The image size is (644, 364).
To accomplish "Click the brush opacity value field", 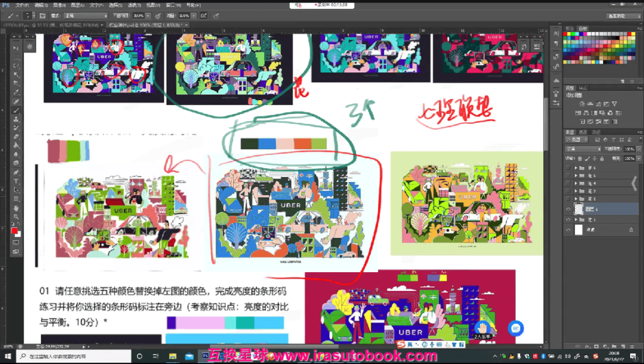I will point(138,16).
